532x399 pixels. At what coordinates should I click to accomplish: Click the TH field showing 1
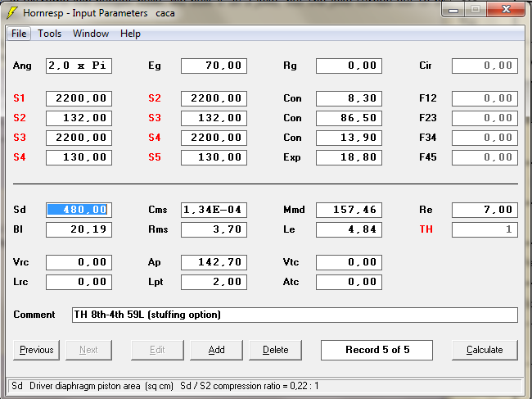click(x=485, y=229)
